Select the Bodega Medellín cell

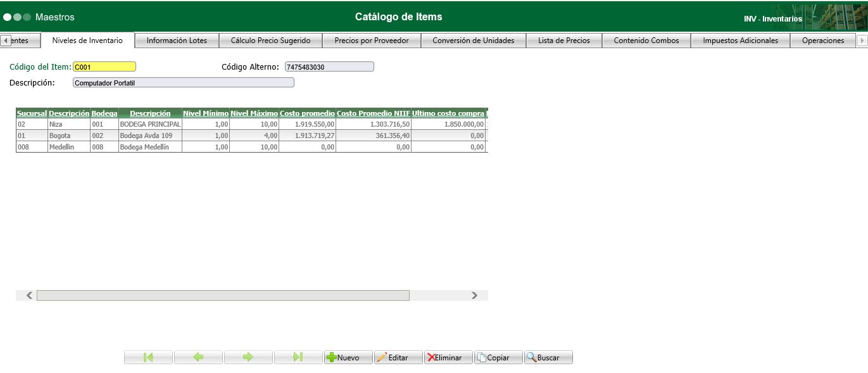click(x=150, y=147)
